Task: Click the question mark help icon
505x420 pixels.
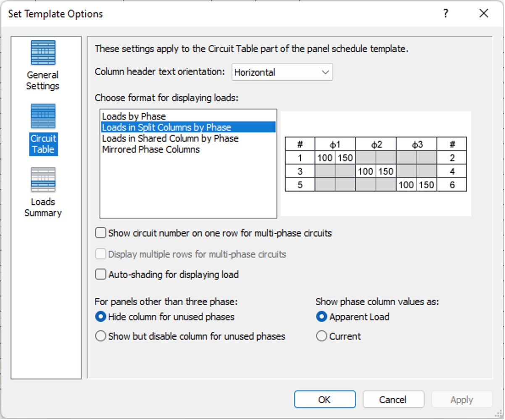Action: 446,14
